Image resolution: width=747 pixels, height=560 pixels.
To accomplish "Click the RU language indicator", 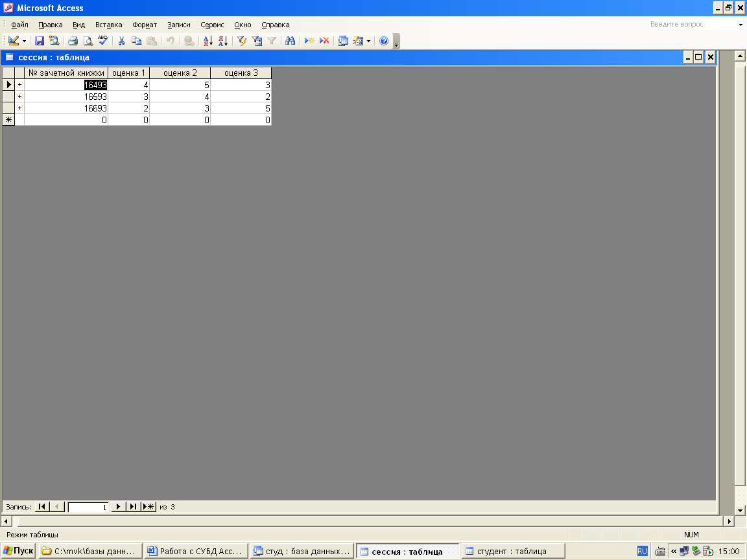I will click(642, 552).
